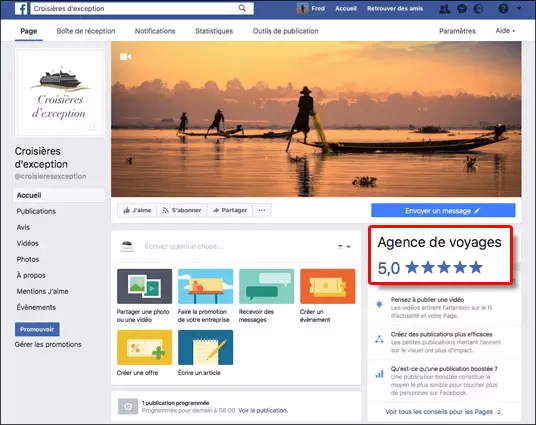Open Retrouver des amis link
The width and height of the screenshot is (536, 425).
[x=395, y=9]
